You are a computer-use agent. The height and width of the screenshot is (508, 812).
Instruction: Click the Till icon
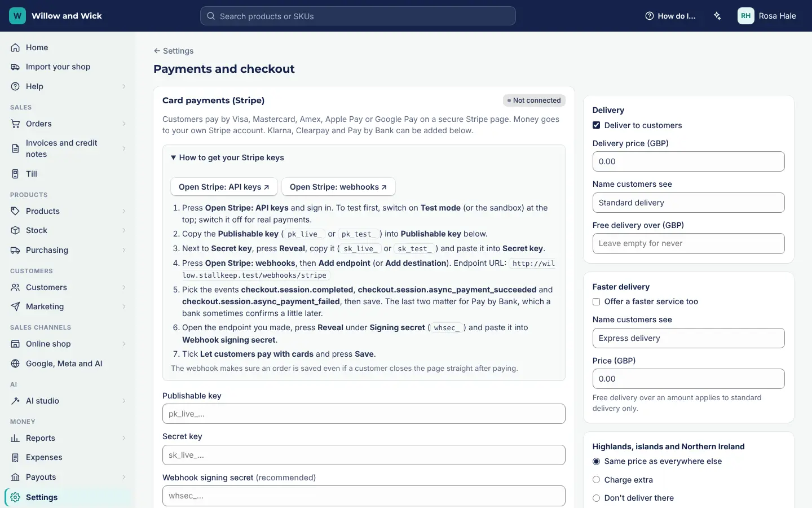[15, 174]
